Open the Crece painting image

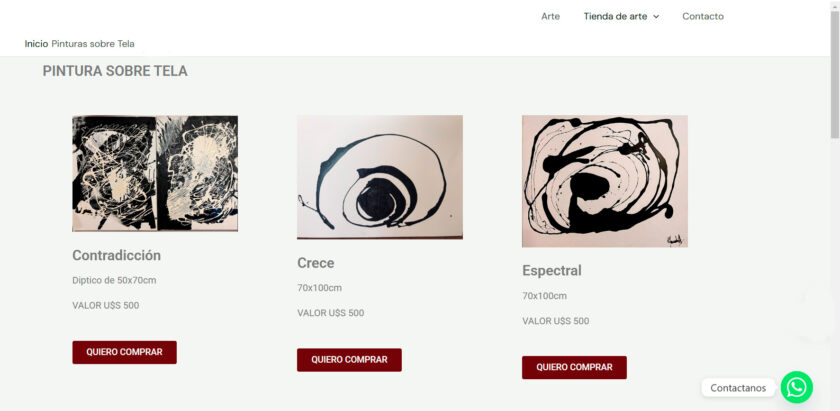(x=380, y=177)
